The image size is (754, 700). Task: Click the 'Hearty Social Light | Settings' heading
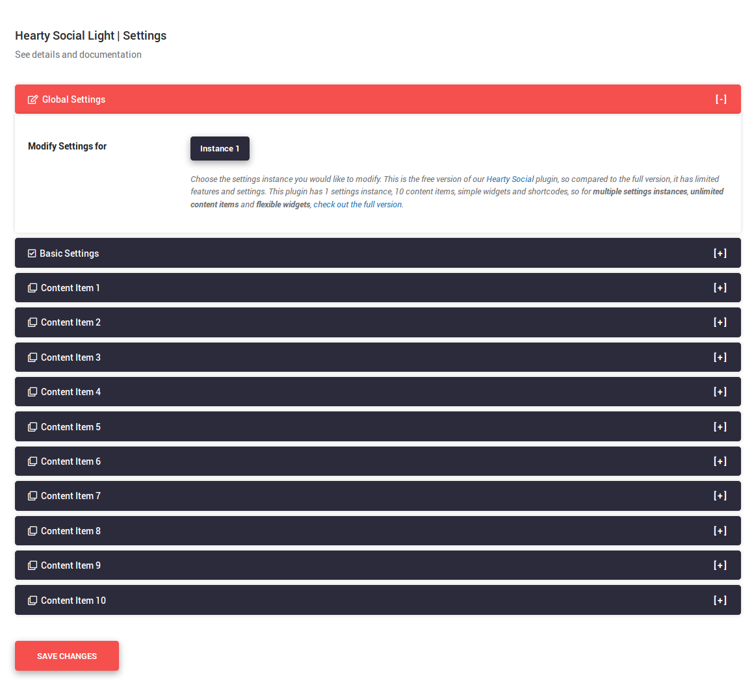(91, 36)
